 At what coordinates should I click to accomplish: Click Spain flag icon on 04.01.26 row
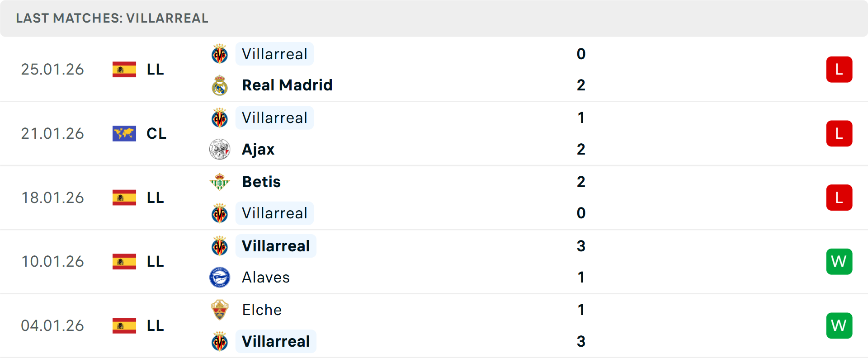coord(124,325)
